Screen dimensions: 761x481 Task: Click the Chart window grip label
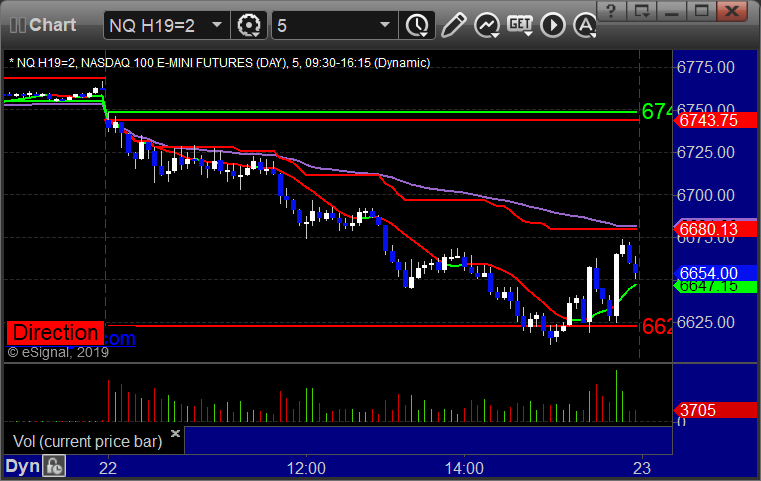point(43,25)
